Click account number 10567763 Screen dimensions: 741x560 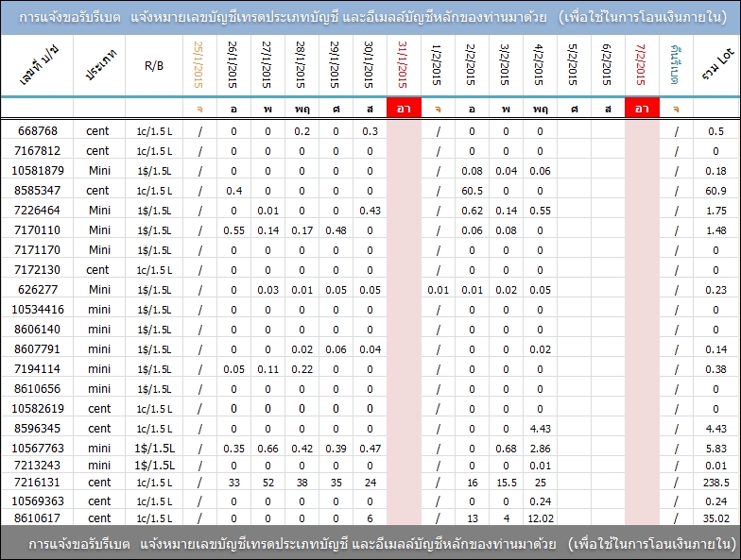coord(38,448)
